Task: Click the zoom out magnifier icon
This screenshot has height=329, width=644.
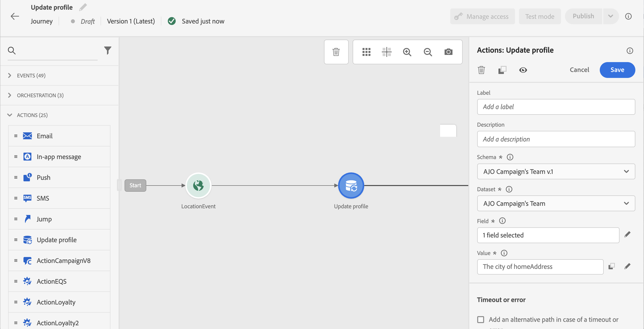Action: 428,52
